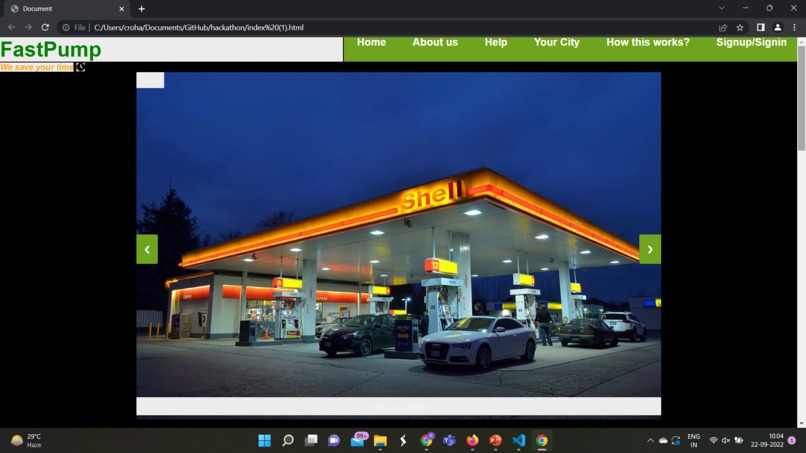Open How this works? page
806x453 pixels.
648,43
